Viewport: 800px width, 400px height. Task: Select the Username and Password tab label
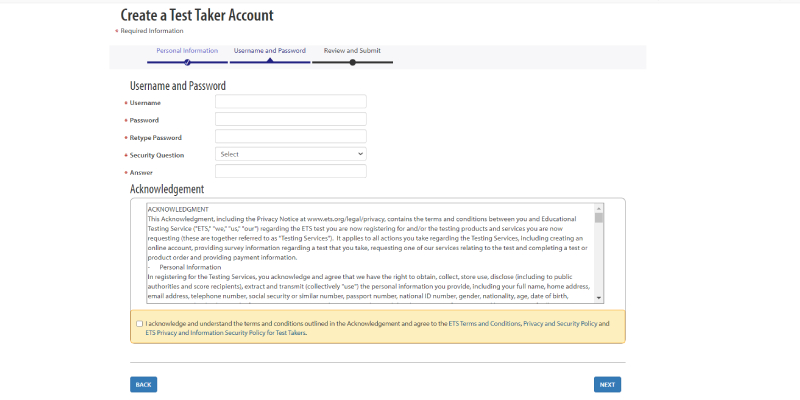(x=269, y=50)
